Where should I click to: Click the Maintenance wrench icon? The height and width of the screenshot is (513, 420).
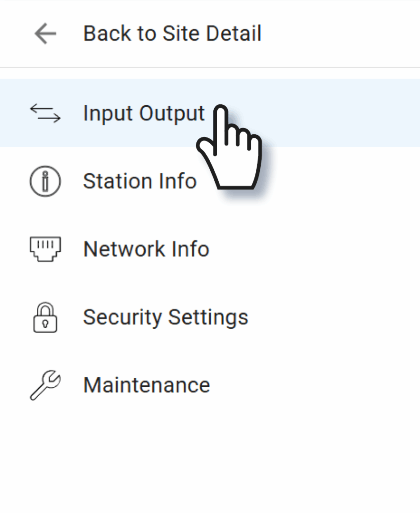point(45,385)
